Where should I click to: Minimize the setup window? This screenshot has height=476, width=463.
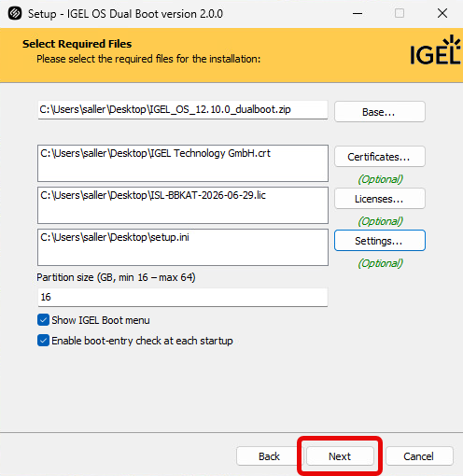pyautogui.click(x=358, y=13)
